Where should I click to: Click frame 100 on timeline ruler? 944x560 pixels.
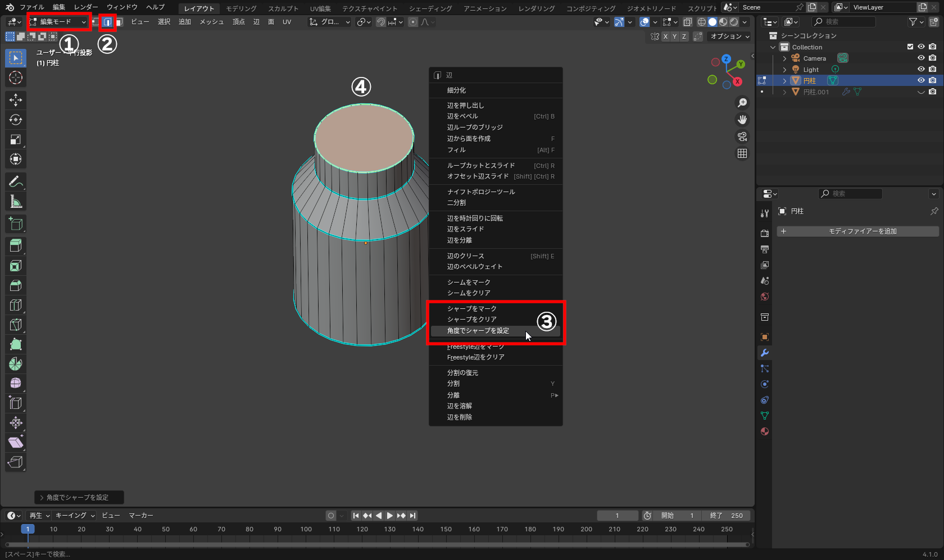(x=306, y=529)
